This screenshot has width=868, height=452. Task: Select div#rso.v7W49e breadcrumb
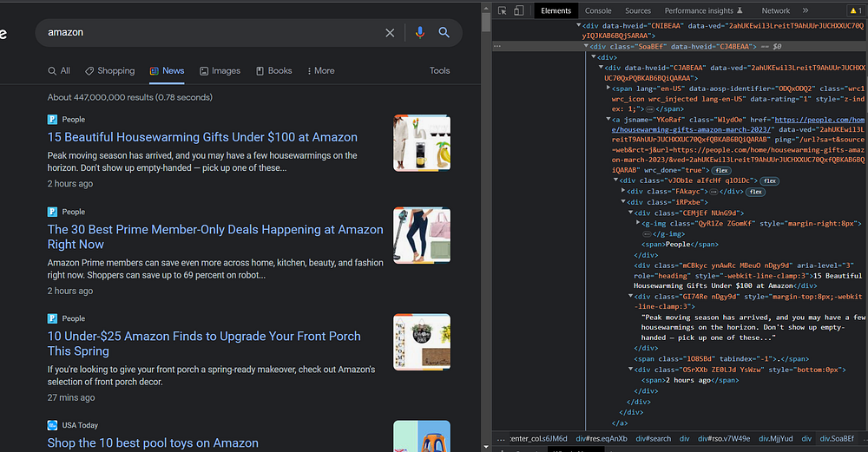tap(724, 439)
